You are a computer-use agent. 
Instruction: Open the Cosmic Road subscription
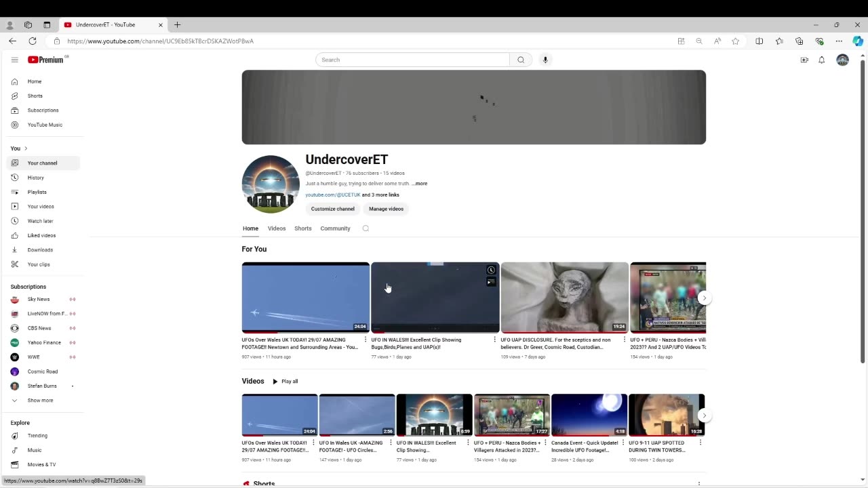pyautogui.click(x=43, y=371)
